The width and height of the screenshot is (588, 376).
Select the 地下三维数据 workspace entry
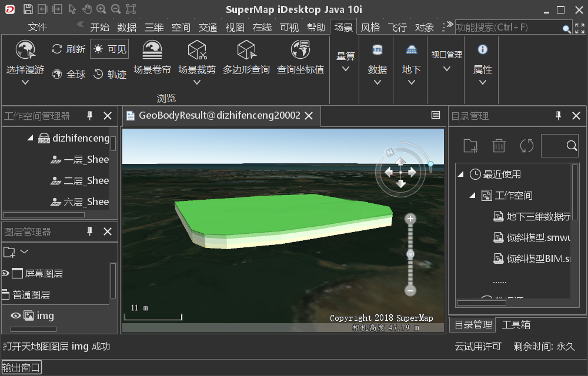click(x=532, y=216)
